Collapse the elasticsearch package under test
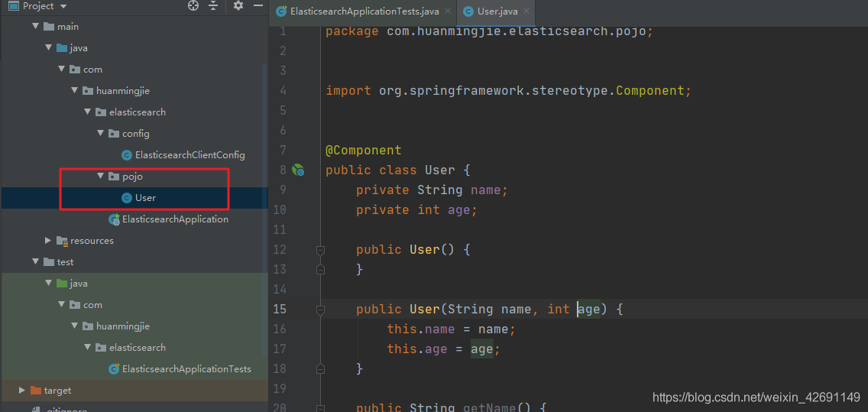868x412 pixels. (x=87, y=348)
